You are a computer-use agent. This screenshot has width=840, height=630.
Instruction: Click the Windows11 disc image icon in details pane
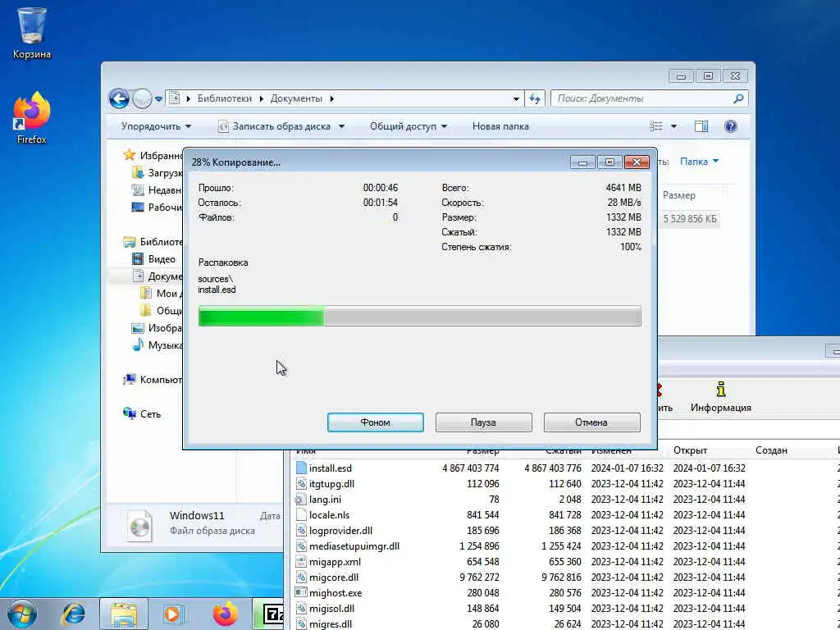[x=139, y=524]
